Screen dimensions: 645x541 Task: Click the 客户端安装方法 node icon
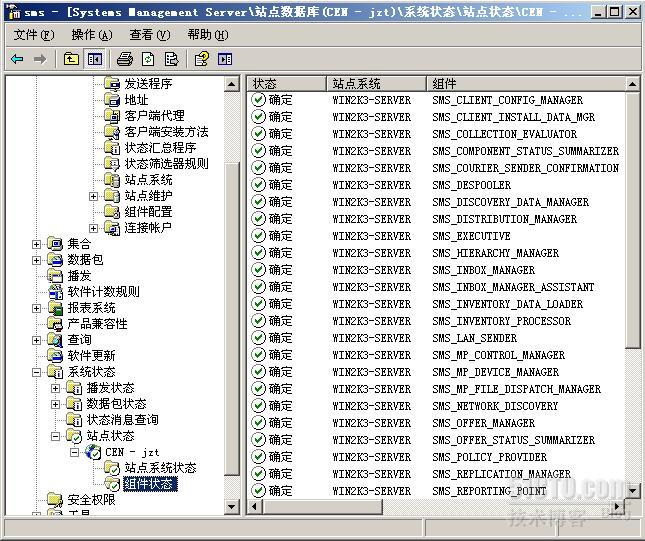(x=112, y=132)
